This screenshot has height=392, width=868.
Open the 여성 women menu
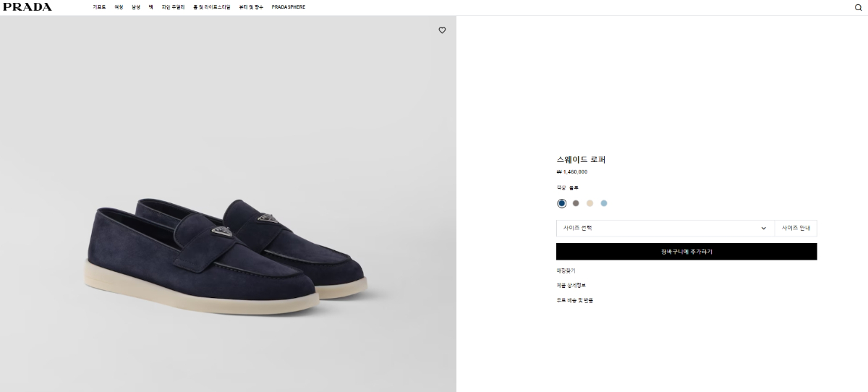click(119, 7)
